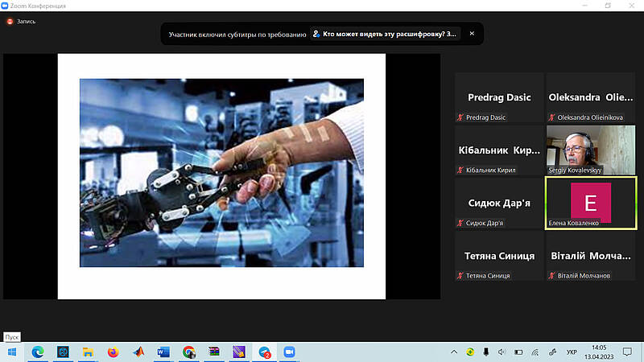Screen dimensions: 644x362
Task: Click the shared robot hand slide image
Action: [221, 172]
